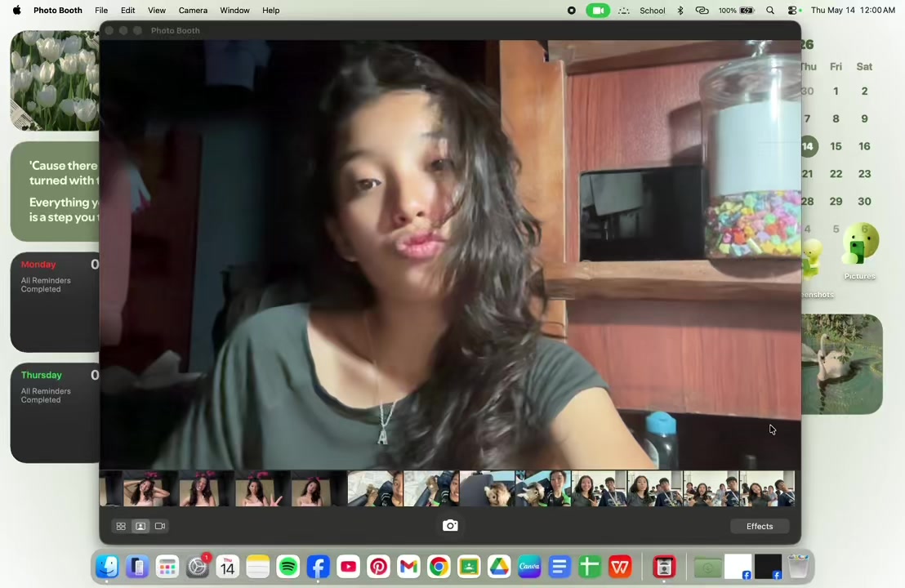
Task: Open the View menu
Action: (x=156, y=11)
